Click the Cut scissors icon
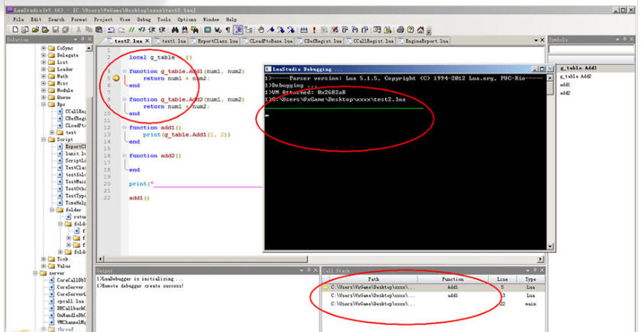The image size is (644, 332). click(x=79, y=30)
